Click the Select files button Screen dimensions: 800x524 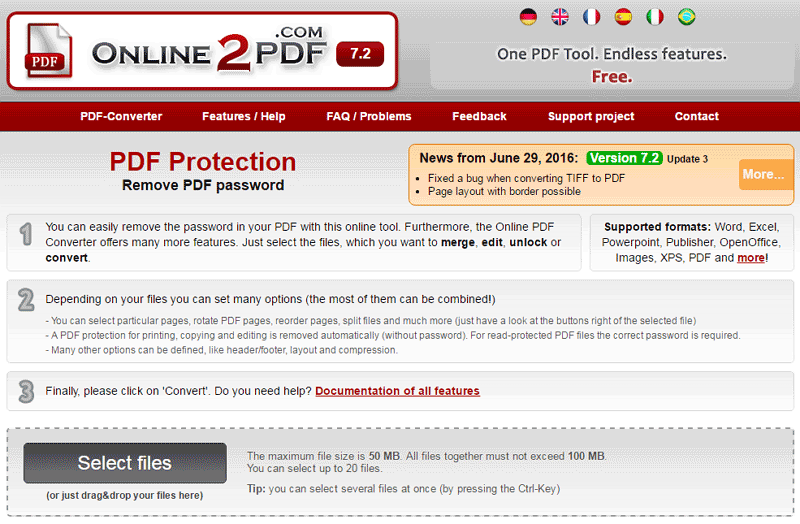[125, 463]
